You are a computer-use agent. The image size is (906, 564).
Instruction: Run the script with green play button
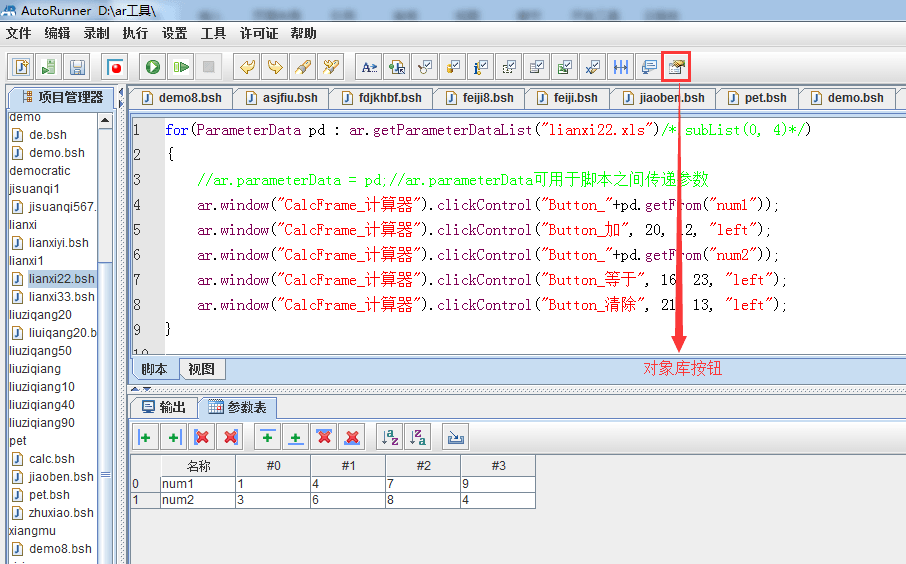152,67
